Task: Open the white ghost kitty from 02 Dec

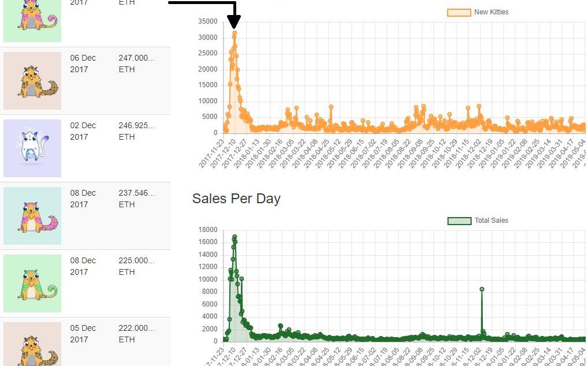Action: point(32,148)
